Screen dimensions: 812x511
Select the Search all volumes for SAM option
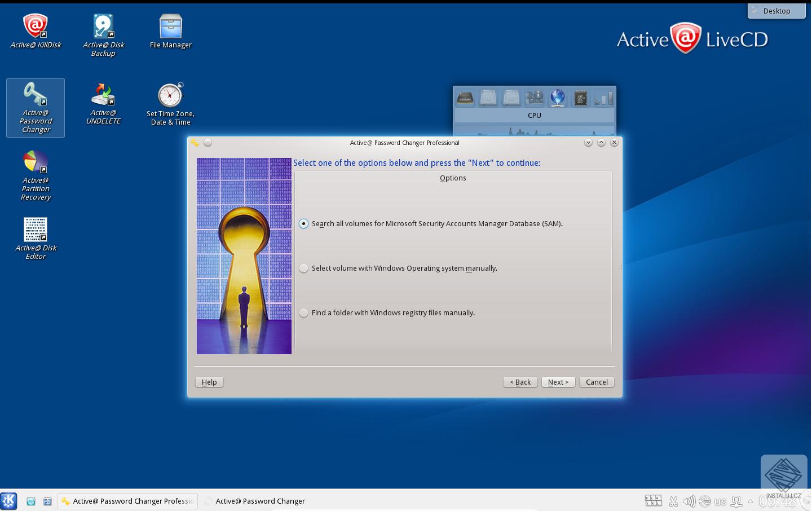coord(303,223)
